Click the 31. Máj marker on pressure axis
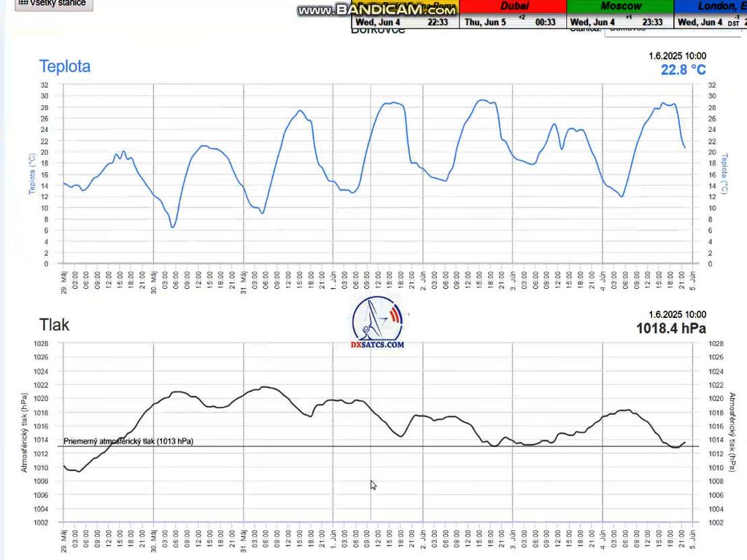The height and width of the screenshot is (560, 747). click(244, 537)
